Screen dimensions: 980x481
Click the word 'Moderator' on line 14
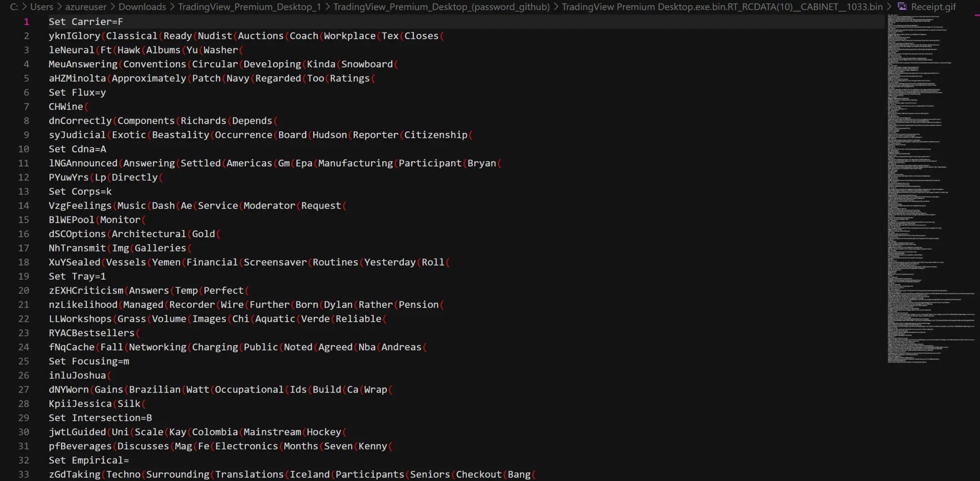(269, 206)
